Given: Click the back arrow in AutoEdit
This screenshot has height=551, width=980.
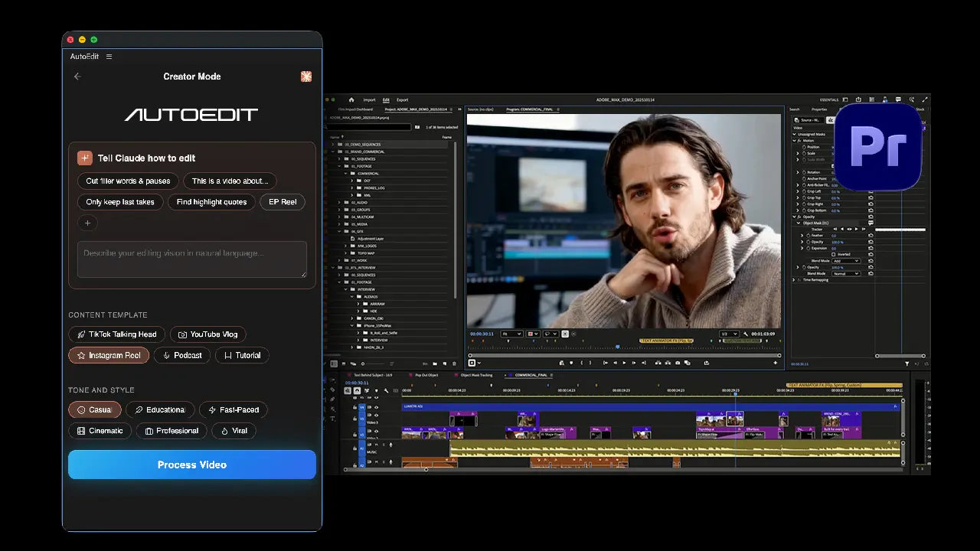Looking at the screenshot, I should [x=77, y=77].
